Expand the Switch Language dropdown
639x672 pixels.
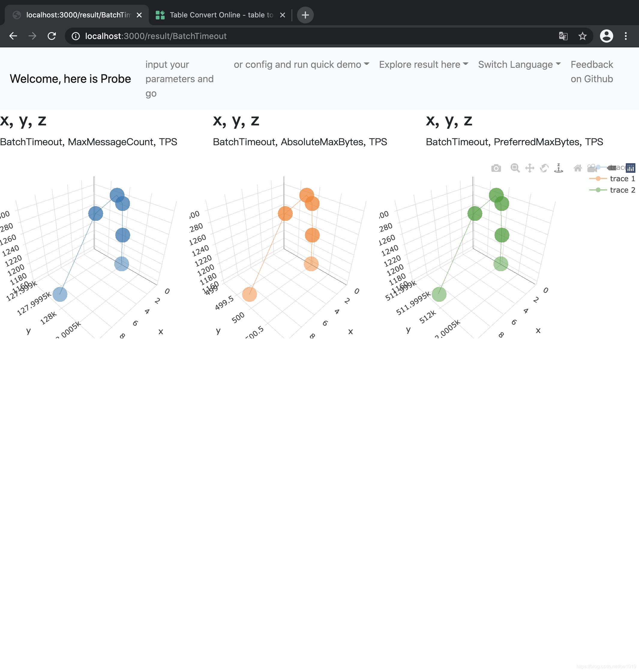pyautogui.click(x=519, y=64)
